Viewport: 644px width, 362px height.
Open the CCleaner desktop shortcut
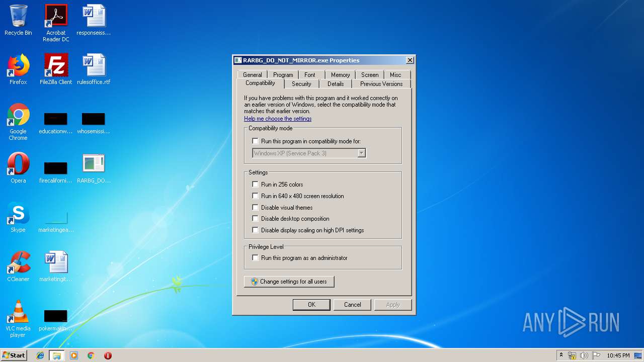pyautogui.click(x=18, y=266)
